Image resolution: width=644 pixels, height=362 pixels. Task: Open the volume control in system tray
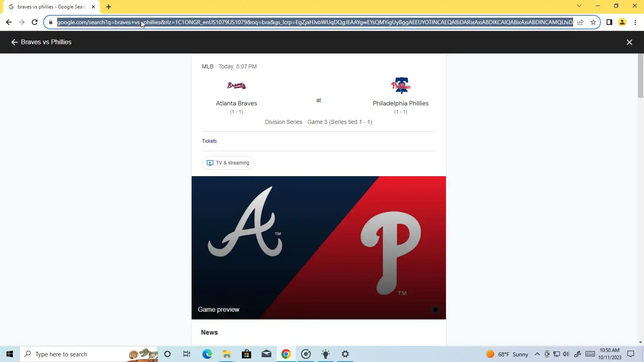tap(566, 354)
